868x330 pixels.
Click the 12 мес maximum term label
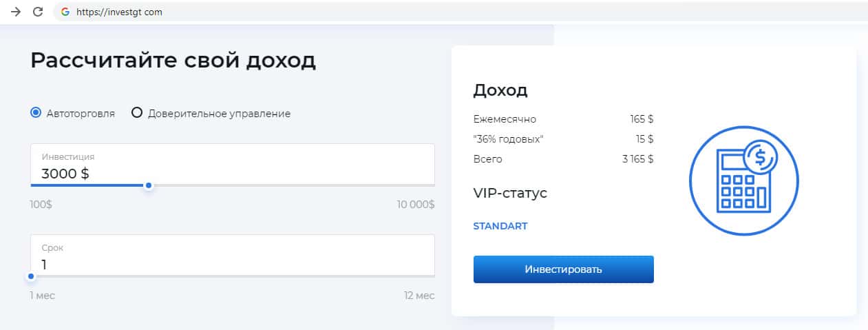(x=419, y=296)
